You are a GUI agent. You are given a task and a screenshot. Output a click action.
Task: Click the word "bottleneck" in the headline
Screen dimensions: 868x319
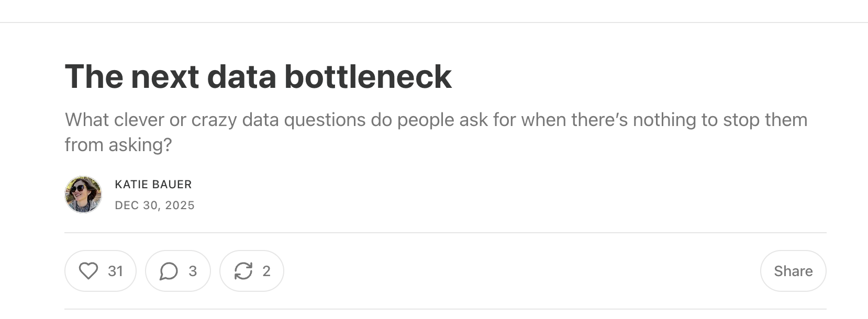coord(368,77)
